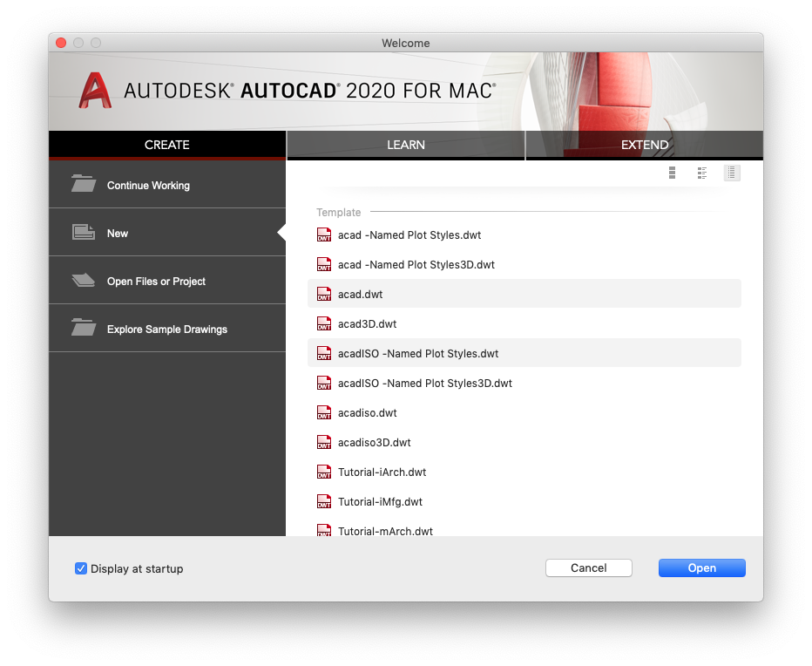Click the New drawing icon in sidebar
The width and height of the screenshot is (812, 666).
(x=83, y=232)
